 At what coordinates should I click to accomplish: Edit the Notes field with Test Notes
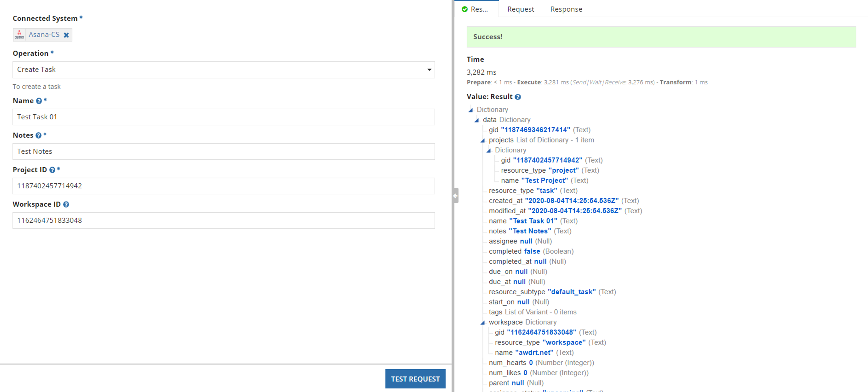click(224, 151)
